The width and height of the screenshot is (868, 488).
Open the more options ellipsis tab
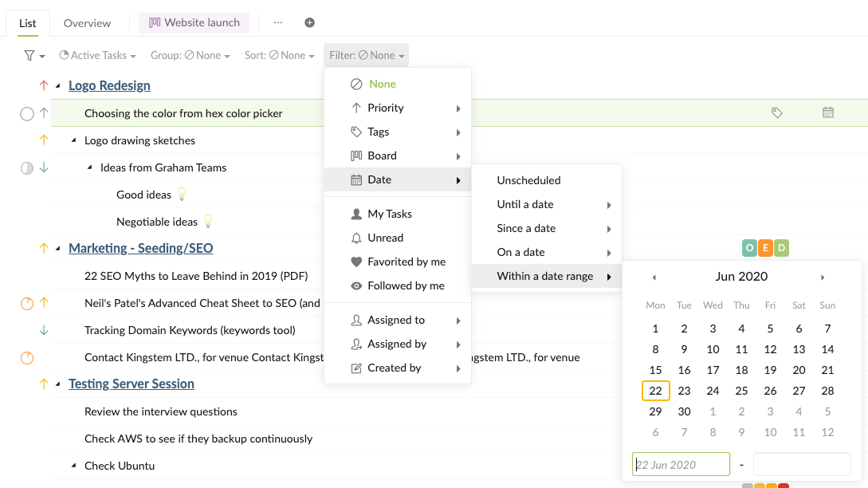(278, 22)
